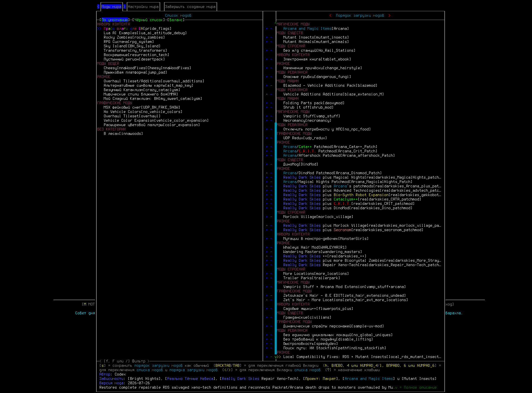
Task: Select Arcana/Aftershock Patchmod in load order
Action: (x=339, y=156)
